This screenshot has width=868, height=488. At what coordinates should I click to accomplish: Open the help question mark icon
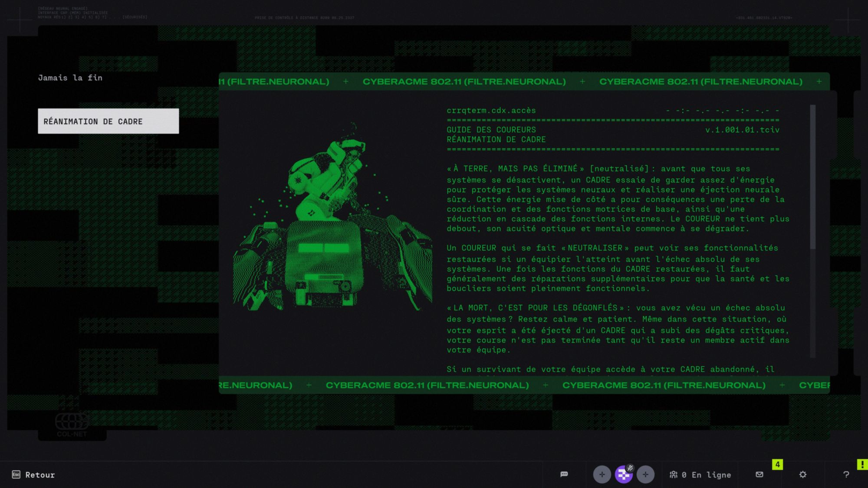coord(846,475)
